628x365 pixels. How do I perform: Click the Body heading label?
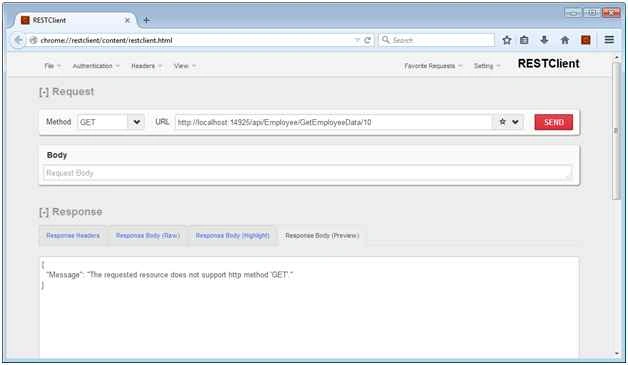click(x=57, y=155)
